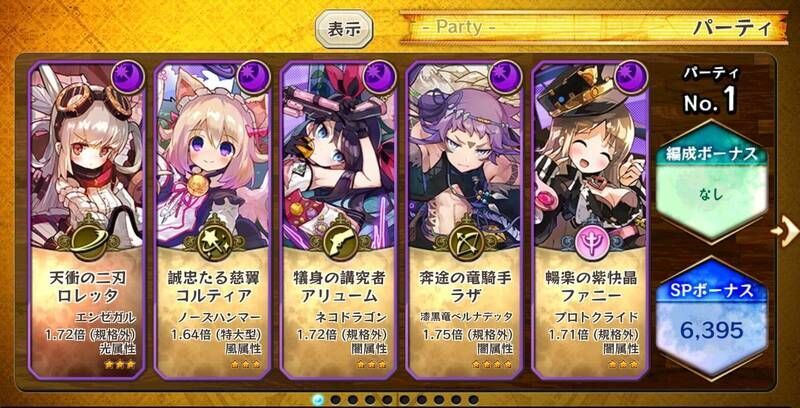The width and height of the screenshot is (800, 408).
Task: Select the second page indicator dot
Action: click(336, 399)
